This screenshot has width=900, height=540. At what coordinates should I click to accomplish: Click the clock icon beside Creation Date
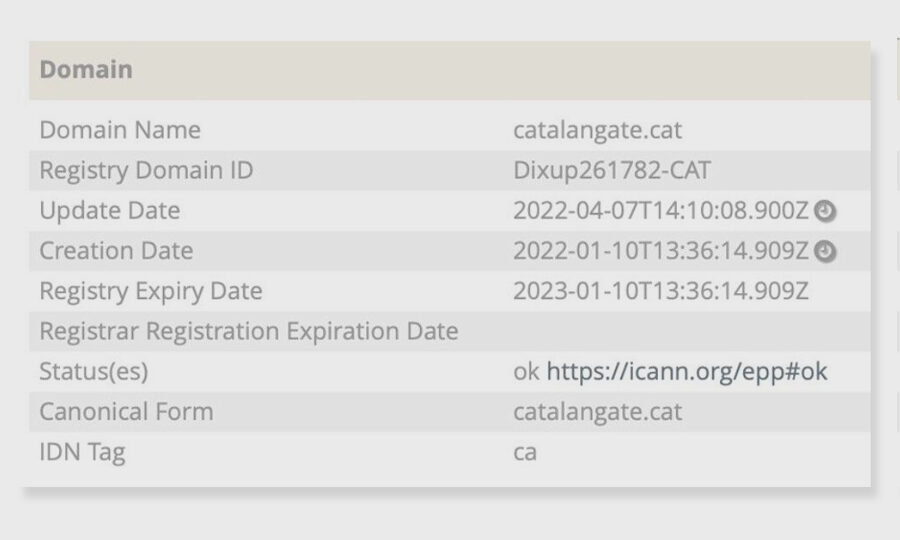pos(825,252)
